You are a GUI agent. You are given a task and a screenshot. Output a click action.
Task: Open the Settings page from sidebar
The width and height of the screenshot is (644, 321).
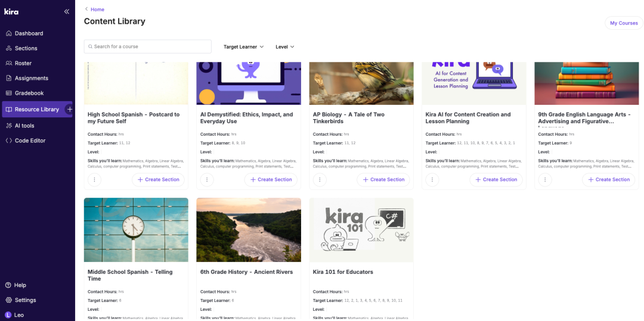point(25,300)
